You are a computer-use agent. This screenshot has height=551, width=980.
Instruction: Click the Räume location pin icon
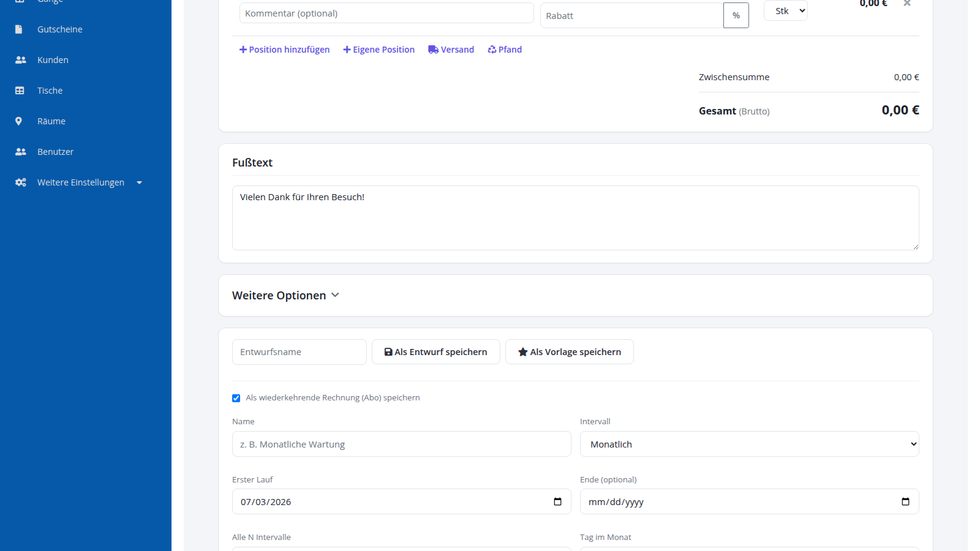18,121
